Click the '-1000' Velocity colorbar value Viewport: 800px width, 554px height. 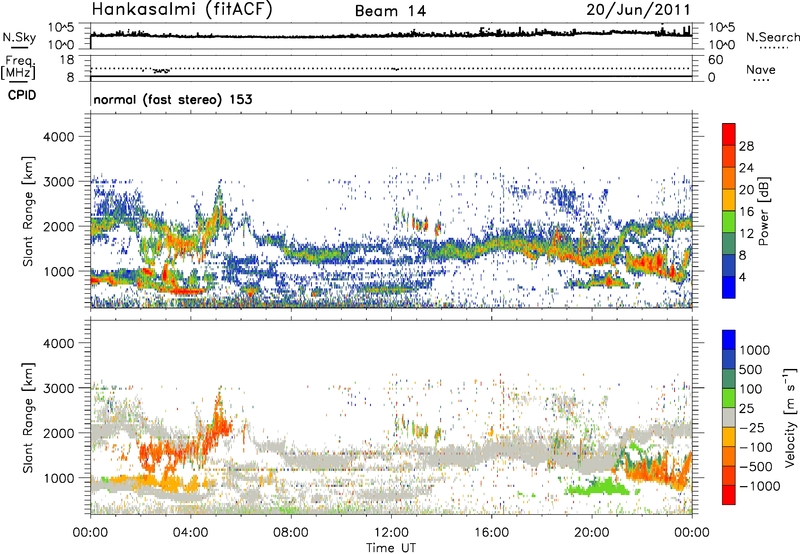coord(760,486)
